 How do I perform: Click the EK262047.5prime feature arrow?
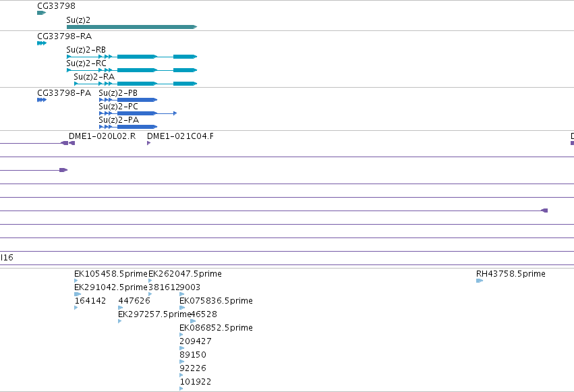click(x=150, y=281)
